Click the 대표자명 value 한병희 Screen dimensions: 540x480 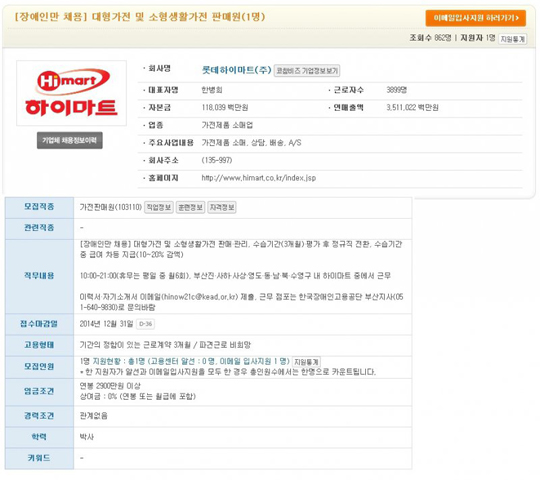(x=212, y=90)
